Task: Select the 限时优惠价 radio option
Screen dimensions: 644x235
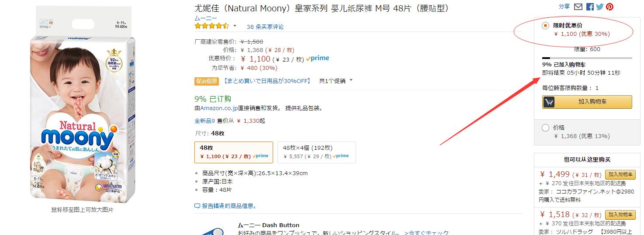Action: [545, 26]
